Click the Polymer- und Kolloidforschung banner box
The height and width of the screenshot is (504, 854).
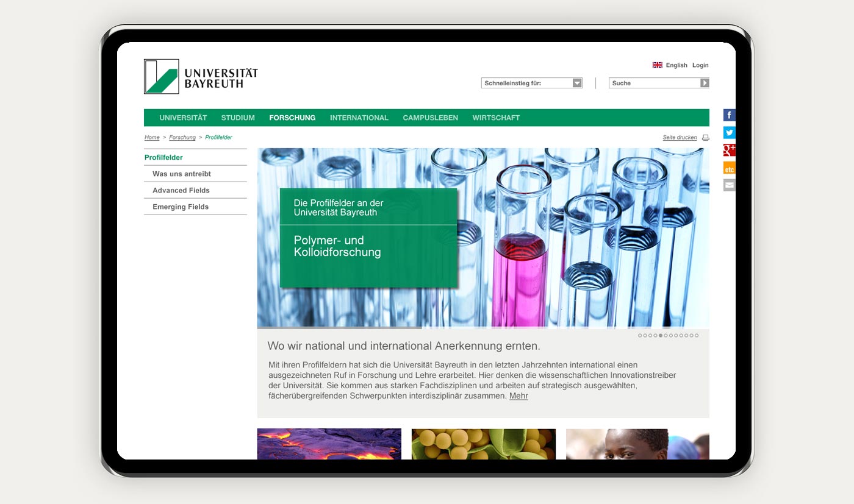pyautogui.click(x=368, y=238)
